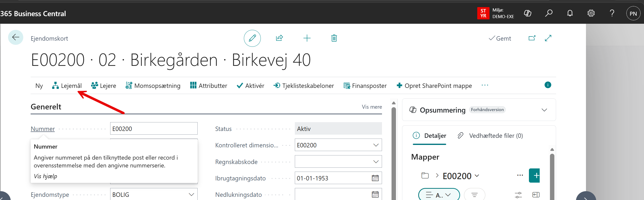This screenshot has height=200, width=644.
Task: Click Opret SharePoint mappe
Action: tap(434, 86)
